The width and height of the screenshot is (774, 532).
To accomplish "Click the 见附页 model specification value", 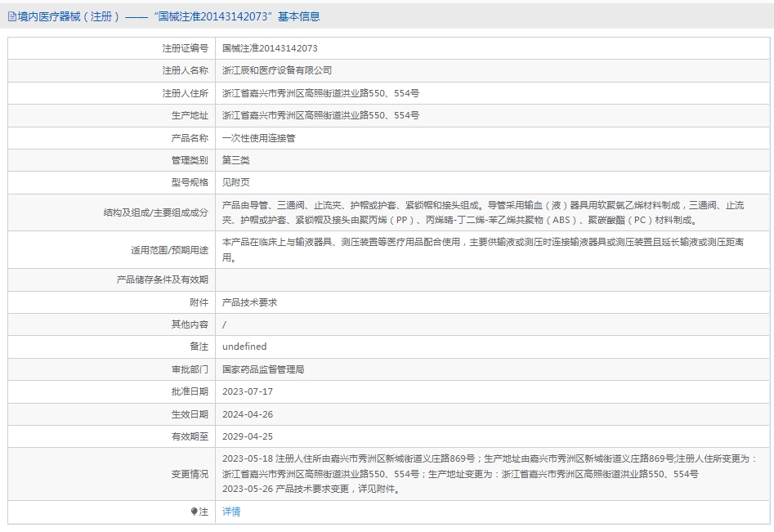I will (235, 182).
